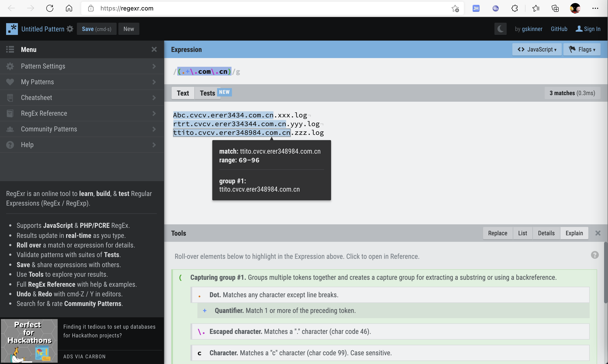Toggle dark mode moon icon
Viewport: 608px width, 364px height.
click(500, 29)
